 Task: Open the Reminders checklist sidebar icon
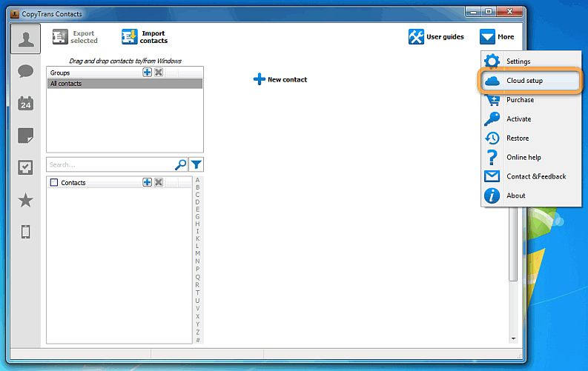point(25,168)
